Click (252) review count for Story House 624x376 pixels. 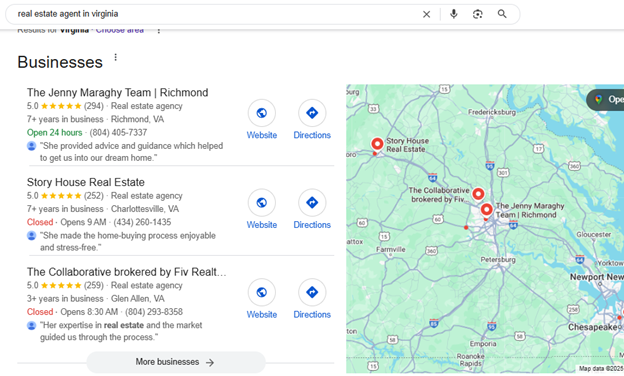(94, 196)
